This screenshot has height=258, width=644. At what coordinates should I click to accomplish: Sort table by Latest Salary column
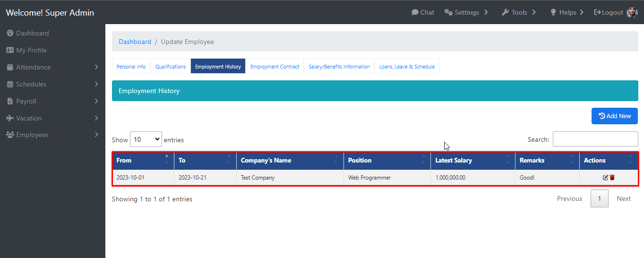tap(473, 161)
